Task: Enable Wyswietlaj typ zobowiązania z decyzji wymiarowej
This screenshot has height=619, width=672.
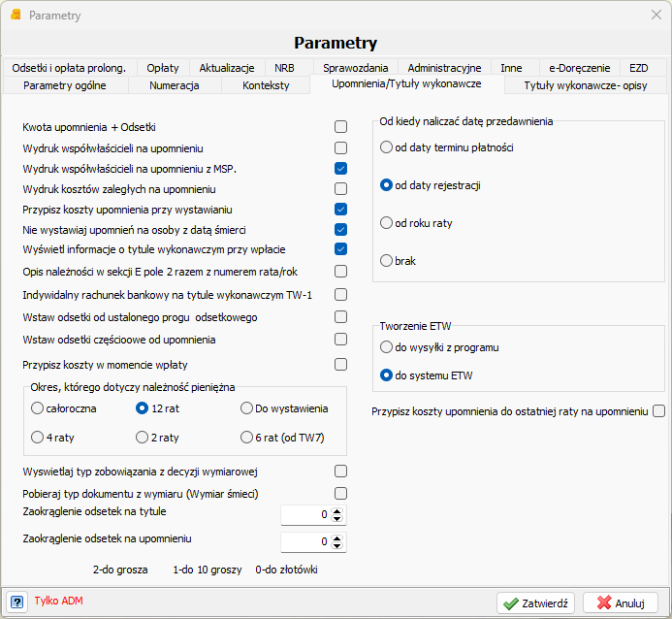Action: tap(340, 472)
